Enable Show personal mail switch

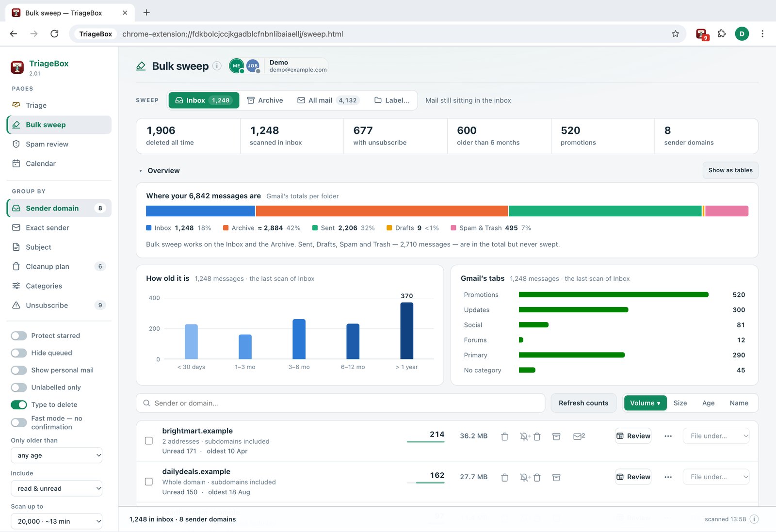19,370
